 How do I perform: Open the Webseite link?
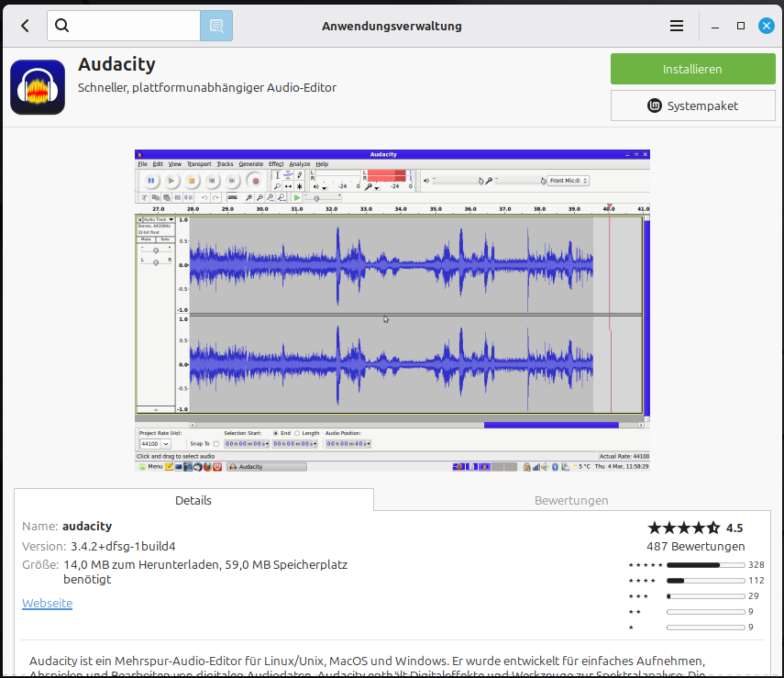point(47,603)
